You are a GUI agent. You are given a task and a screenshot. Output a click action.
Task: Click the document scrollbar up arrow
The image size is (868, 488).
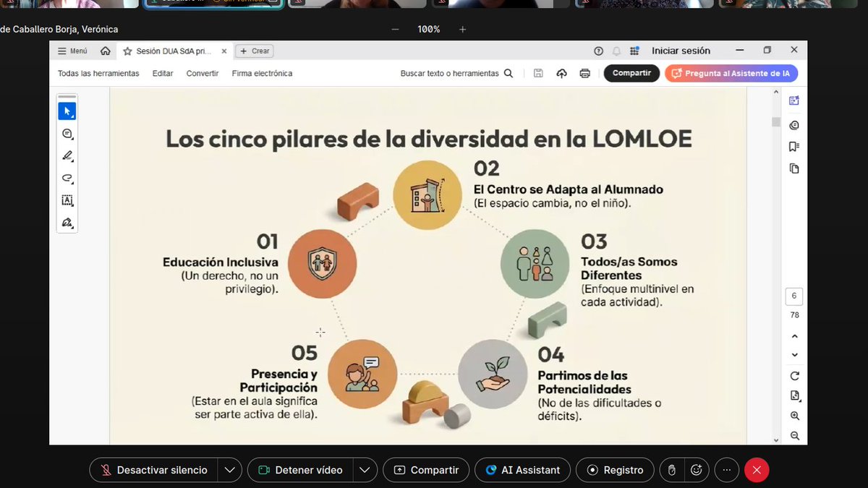[776, 92]
